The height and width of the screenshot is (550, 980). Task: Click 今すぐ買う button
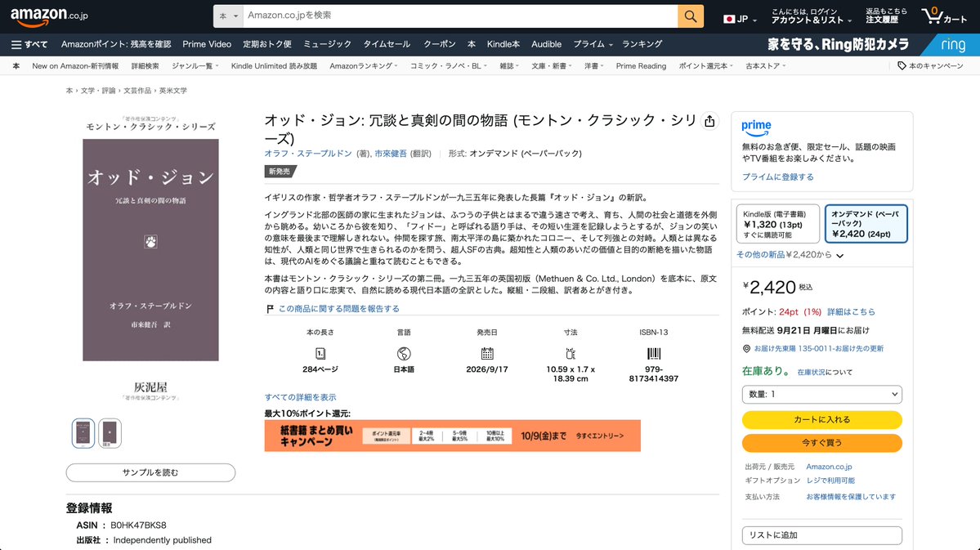coord(822,443)
